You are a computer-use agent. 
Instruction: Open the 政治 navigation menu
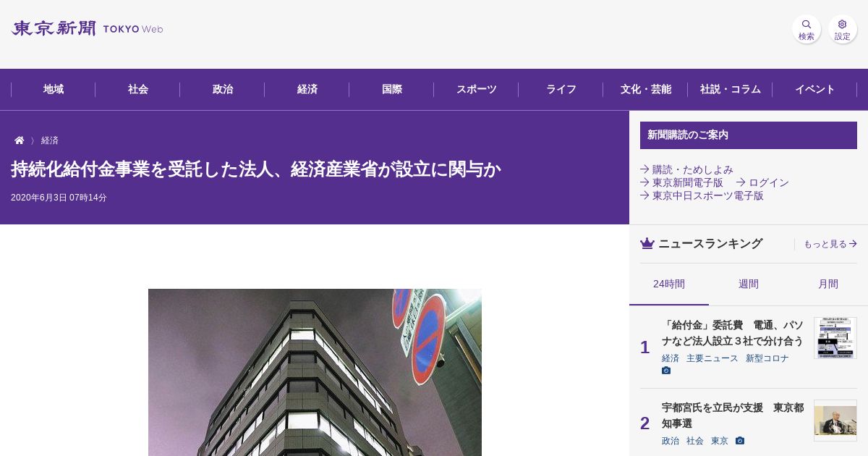coord(223,90)
